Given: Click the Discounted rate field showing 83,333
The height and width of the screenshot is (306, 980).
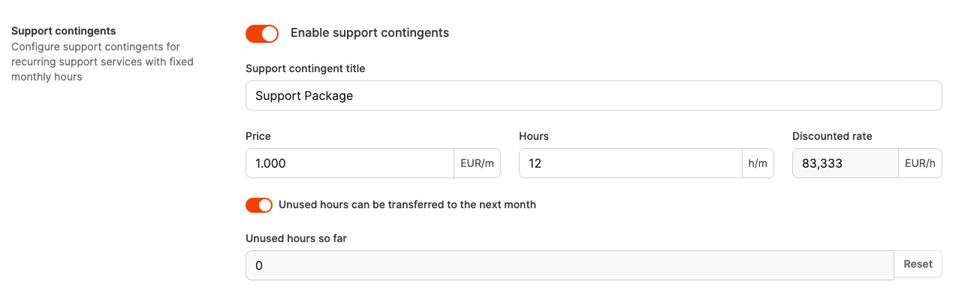Looking at the screenshot, I should 845,163.
